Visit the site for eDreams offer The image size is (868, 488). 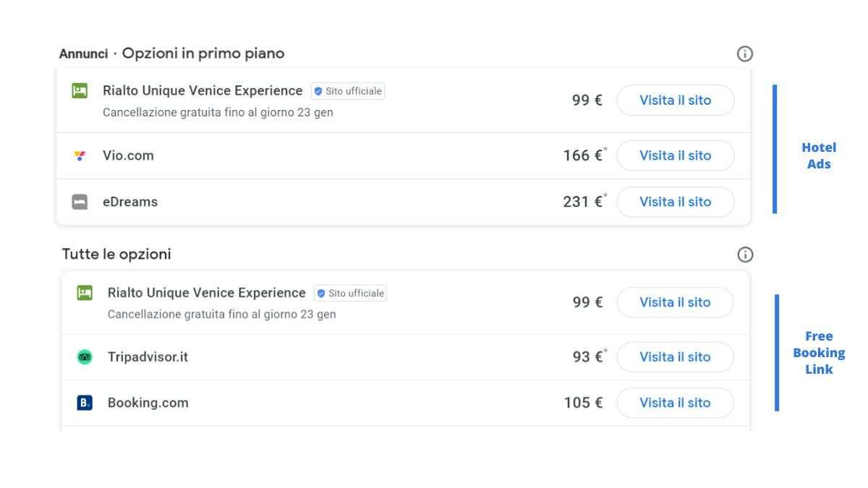675,202
